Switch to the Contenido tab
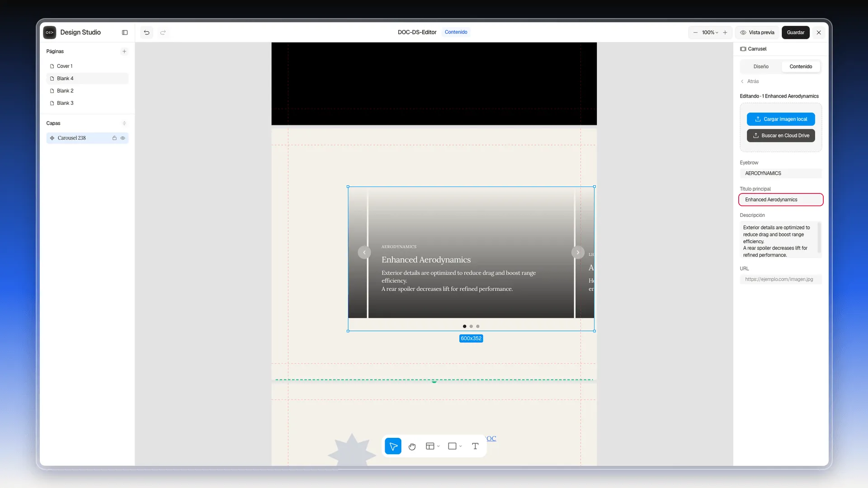Viewport: 868px width, 488px height. click(801, 66)
